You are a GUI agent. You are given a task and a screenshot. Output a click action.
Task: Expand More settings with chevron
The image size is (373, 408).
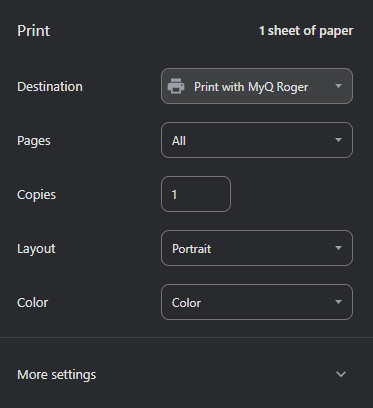(341, 374)
